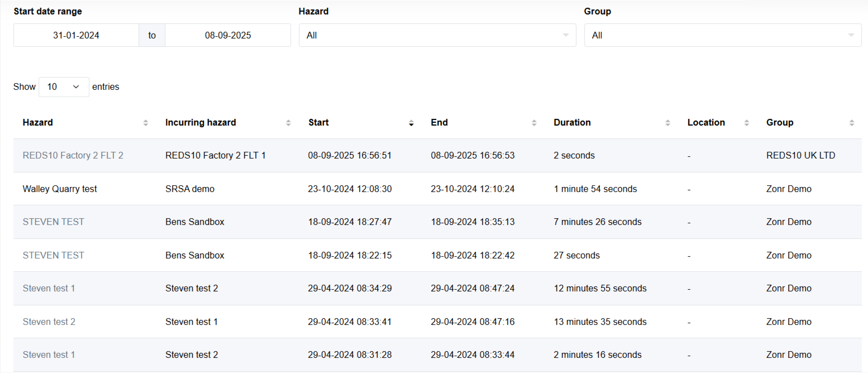Sort using the Location column icon
Image resolution: width=868 pixels, height=373 pixels.
point(747,123)
